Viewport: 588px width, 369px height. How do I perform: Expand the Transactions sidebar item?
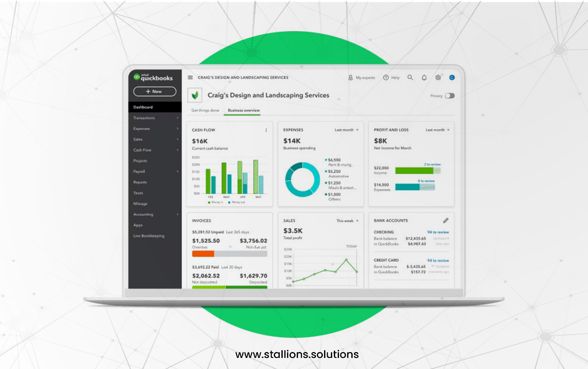[x=145, y=118]
